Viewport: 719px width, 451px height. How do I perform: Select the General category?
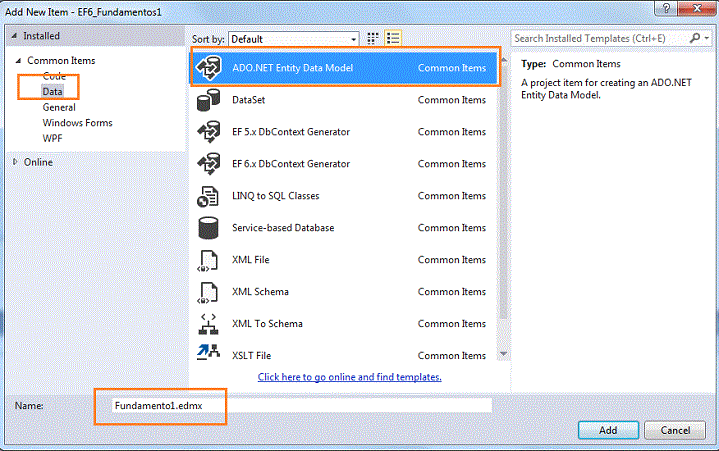tap(59, 107)
